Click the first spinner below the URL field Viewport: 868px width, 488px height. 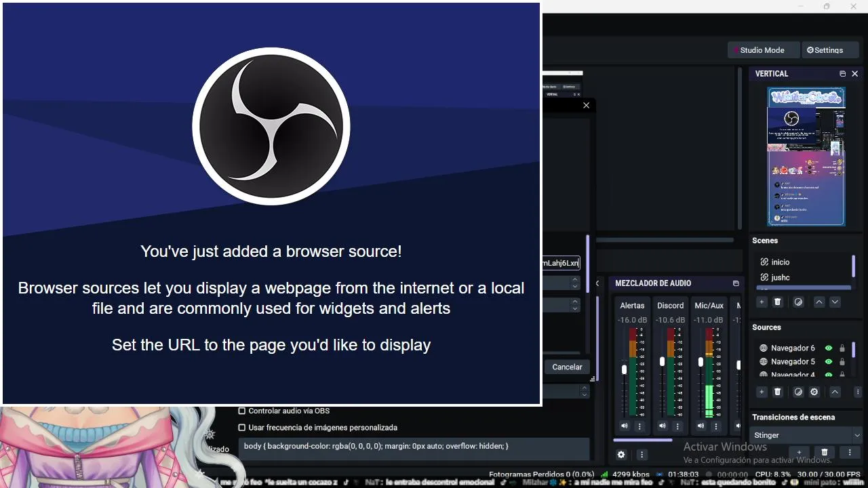point(575,283)
